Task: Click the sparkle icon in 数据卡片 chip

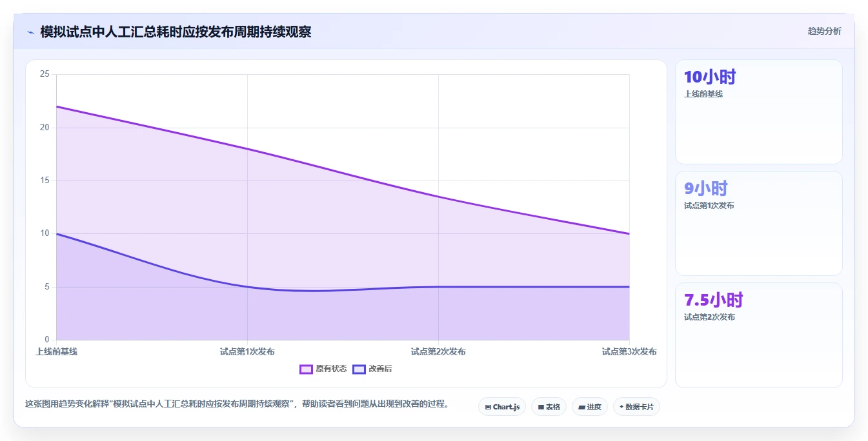Action: tap(621, 407)
